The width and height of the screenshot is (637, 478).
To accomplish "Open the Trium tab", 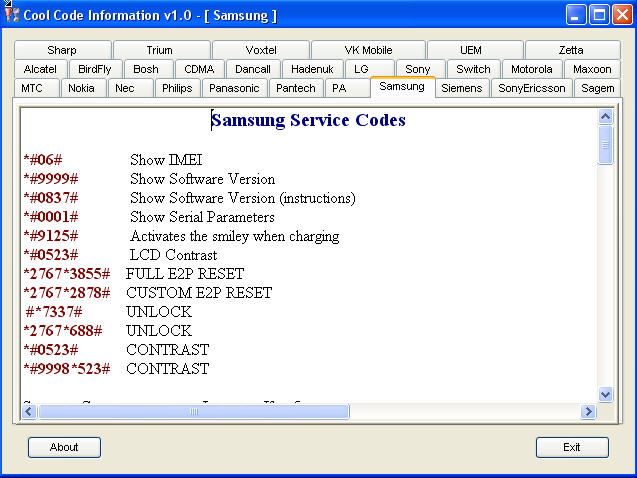I will (x=161, y=50).
